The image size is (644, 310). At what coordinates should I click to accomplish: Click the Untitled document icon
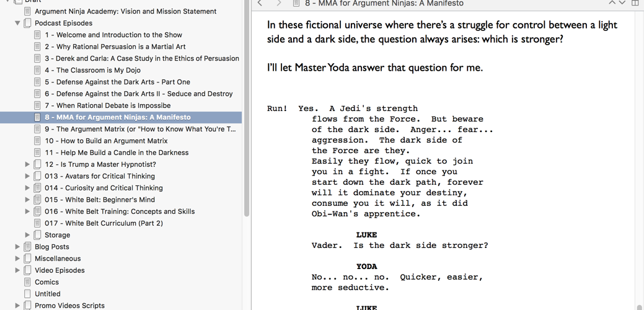27,294
